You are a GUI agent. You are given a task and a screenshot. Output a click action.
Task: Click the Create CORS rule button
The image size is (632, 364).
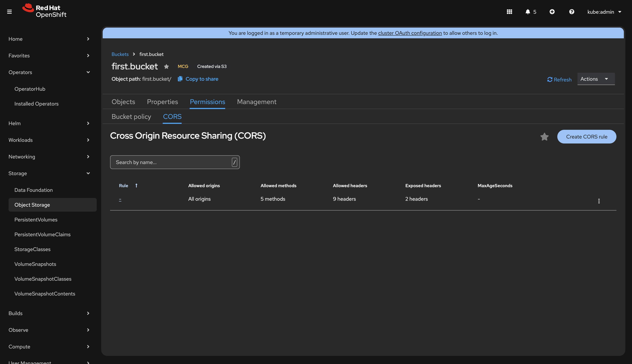click(586, 137)
